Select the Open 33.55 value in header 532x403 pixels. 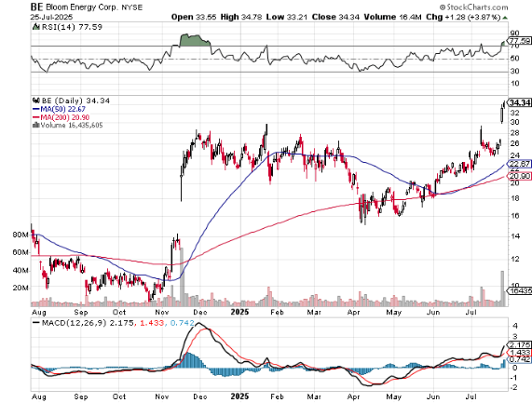tap(194, 17)
